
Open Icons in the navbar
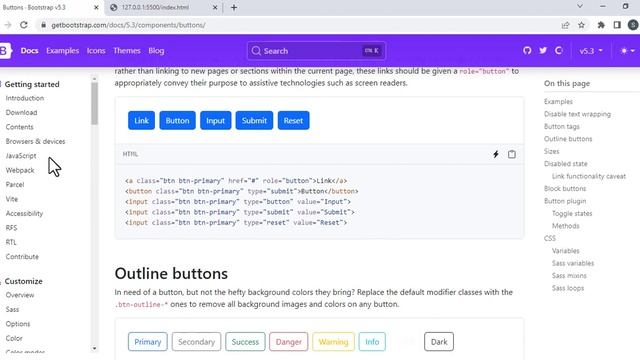[96, 51]
